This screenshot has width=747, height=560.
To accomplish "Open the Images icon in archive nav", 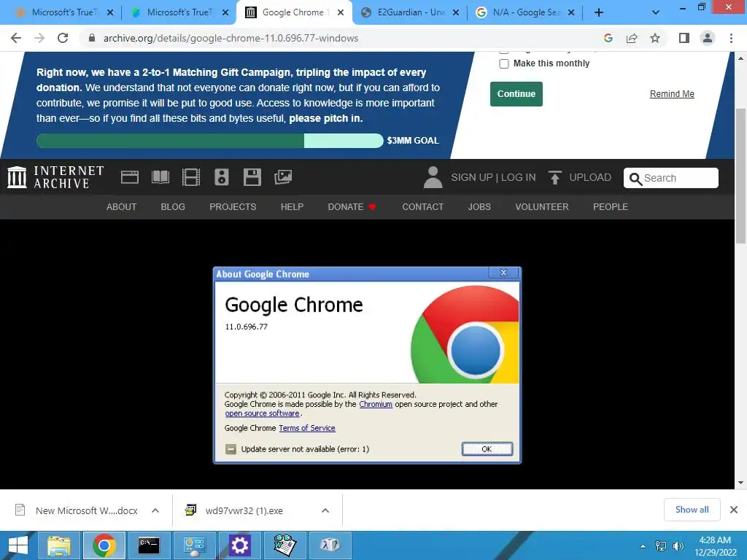I will pos(283,177).
